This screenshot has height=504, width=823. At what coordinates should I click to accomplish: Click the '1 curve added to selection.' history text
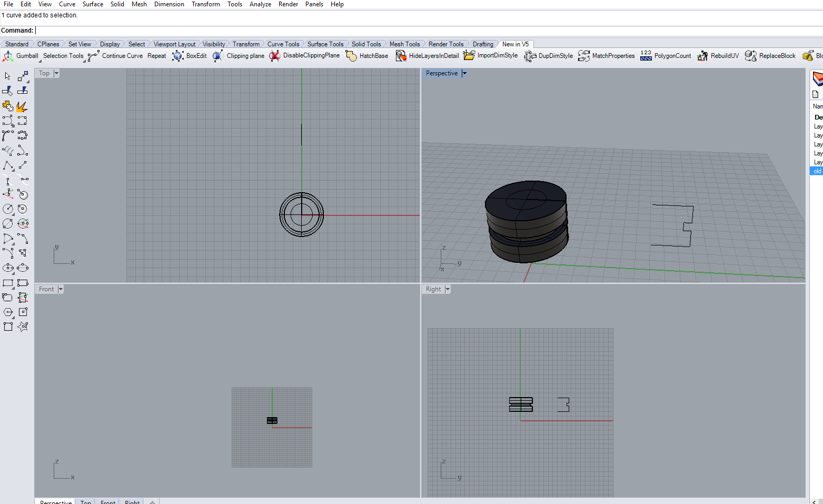[39, 15]
